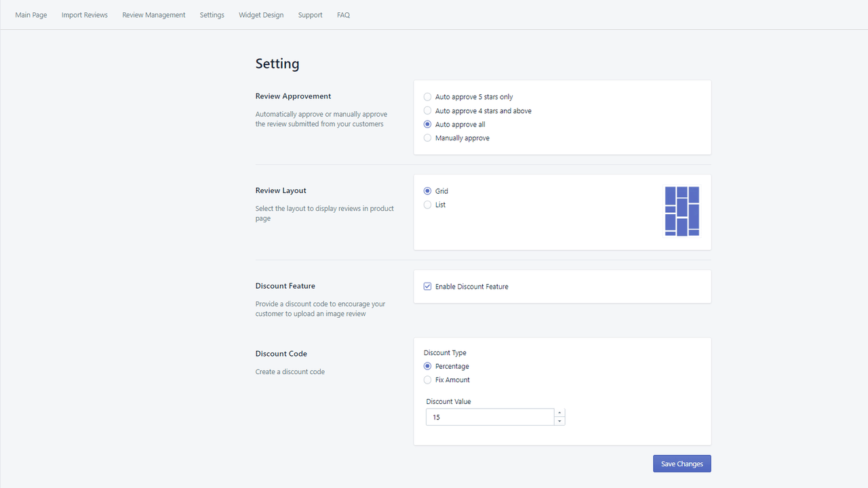Click the Create a discount code description

[x=290, y=371]
